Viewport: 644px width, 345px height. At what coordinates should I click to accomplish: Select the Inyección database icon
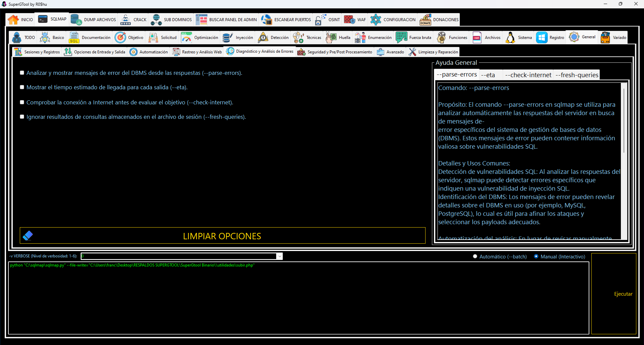(x=228, y=38)
